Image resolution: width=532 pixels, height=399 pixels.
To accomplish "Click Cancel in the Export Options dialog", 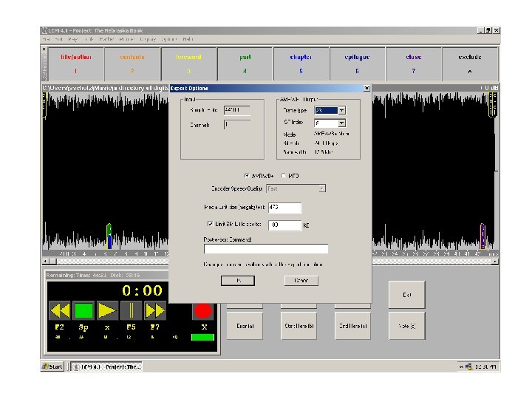I will 301,281.
